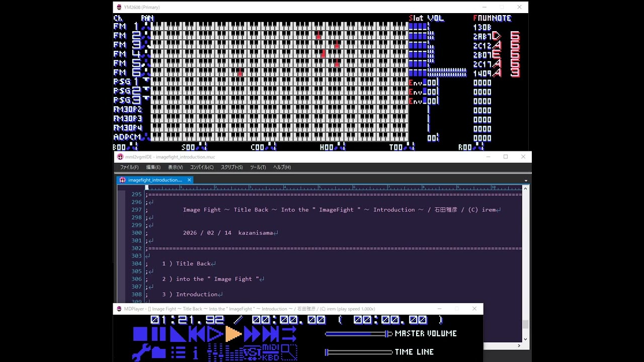Viewport: 644px width, 362px height.
Task: Click the fast-forward double arrow in MDPlayer
Action: pos(252,334)
